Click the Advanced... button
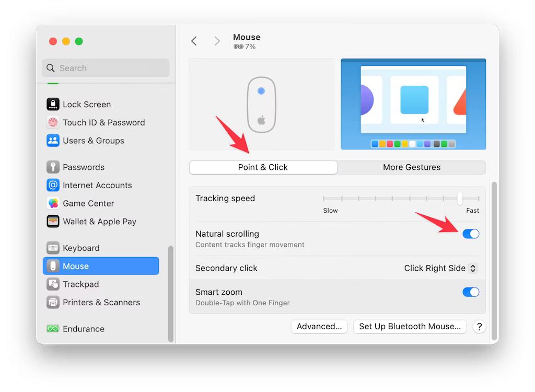 click(x=319, y=326)
